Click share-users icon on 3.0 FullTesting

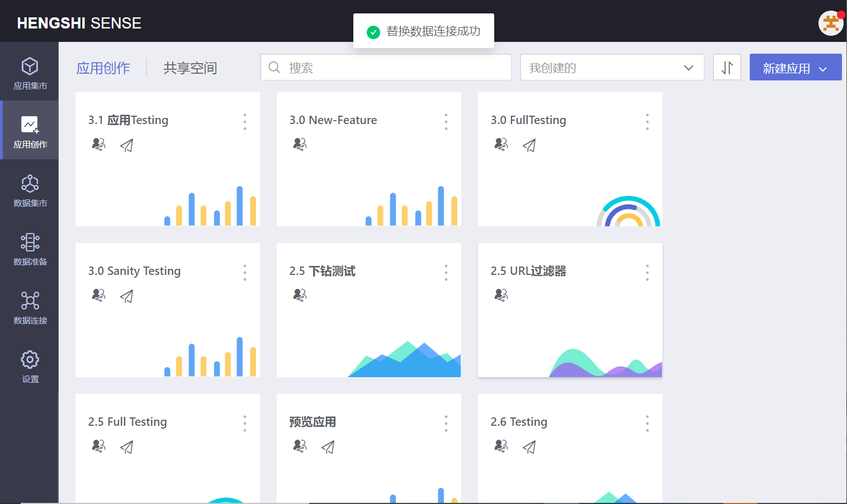pos(501,144)
